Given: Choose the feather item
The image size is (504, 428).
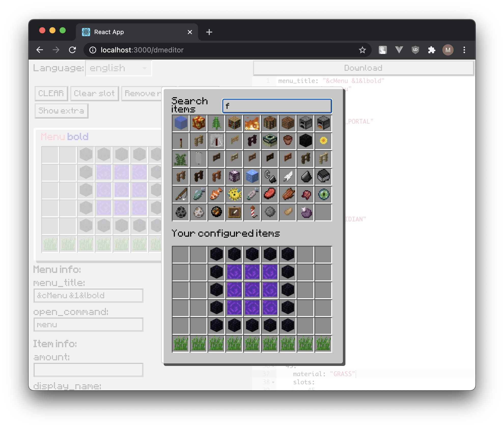Looking at the screenshot, I should click(288, 177).
